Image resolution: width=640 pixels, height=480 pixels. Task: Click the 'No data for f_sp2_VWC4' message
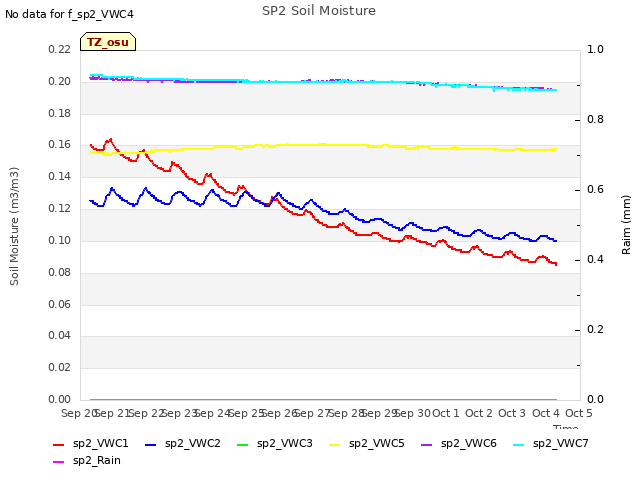point(69,14)
